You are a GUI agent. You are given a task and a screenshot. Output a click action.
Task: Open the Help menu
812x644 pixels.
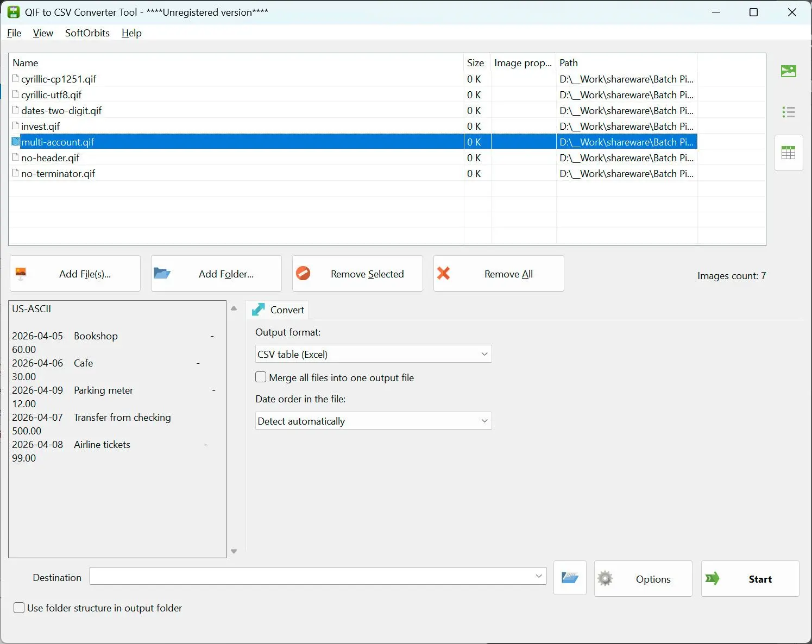click(131, 33)
